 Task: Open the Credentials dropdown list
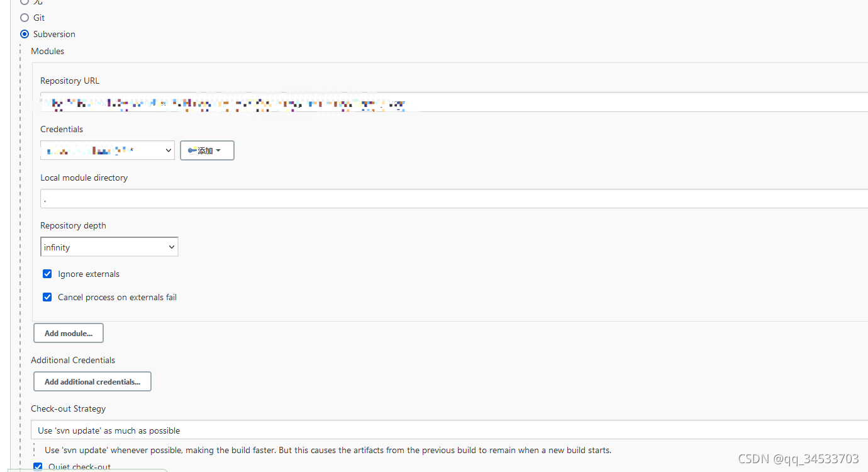click(x=108, y=150)
